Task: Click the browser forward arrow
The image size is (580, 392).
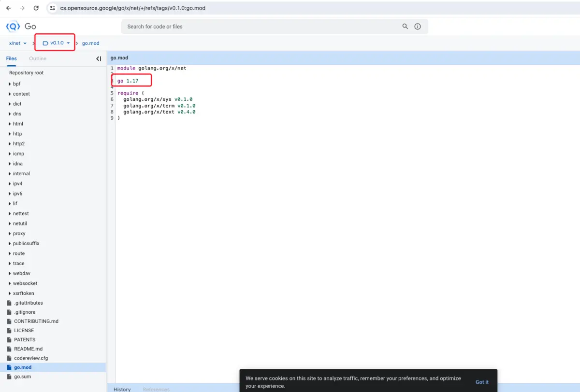Action: (22, 8)
